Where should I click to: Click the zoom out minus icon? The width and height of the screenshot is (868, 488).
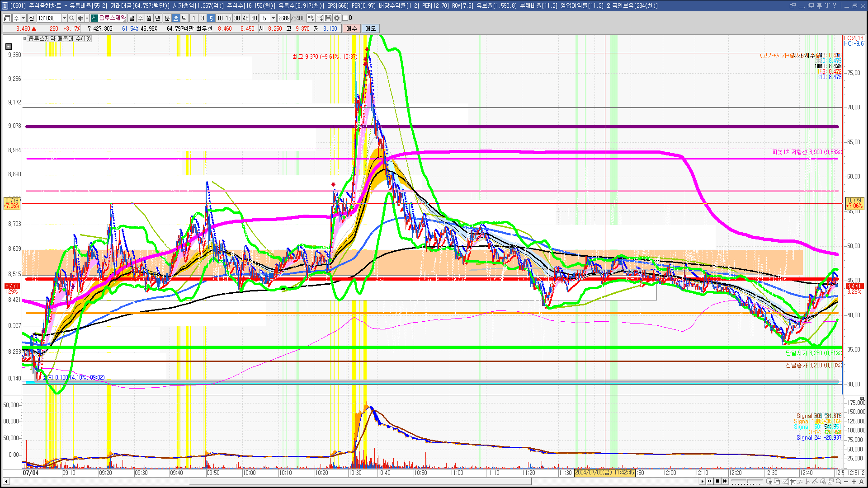click(x=847, y=482)
